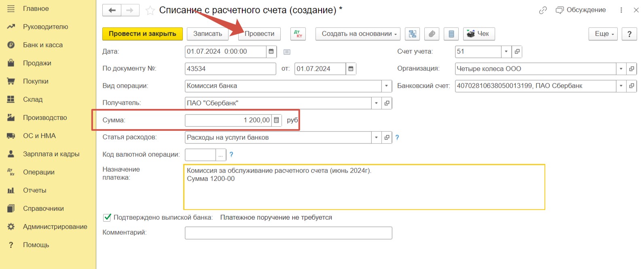Open the Банк и касса section
Image resolution: width=644 pixels, height=269 pixels.
coord(42,45)
